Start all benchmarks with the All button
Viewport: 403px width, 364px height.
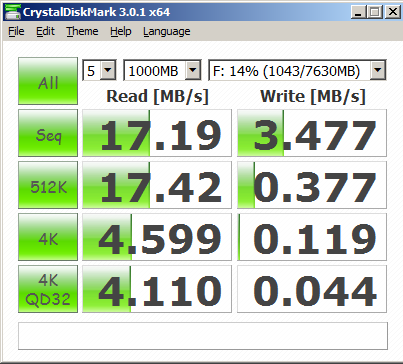click(x=48, y=81)
